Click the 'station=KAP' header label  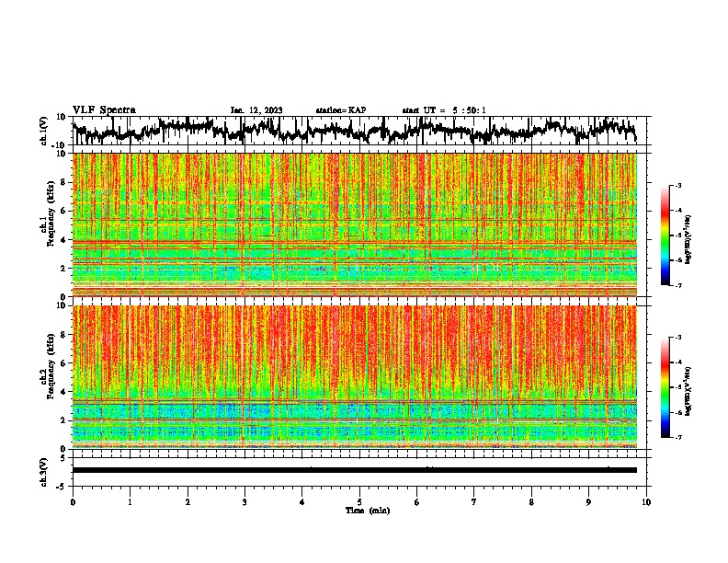coord(341,110)
